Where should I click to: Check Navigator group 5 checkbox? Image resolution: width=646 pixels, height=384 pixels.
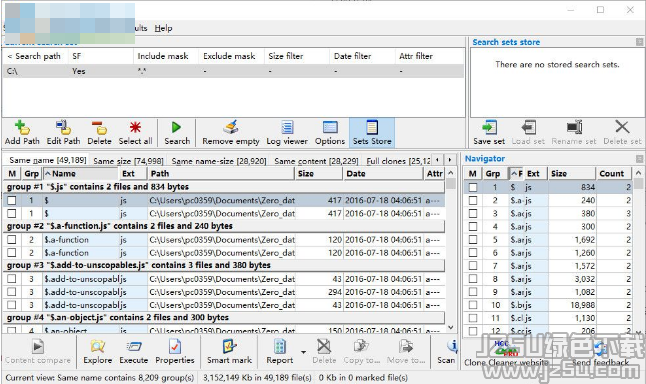point(473,239)
